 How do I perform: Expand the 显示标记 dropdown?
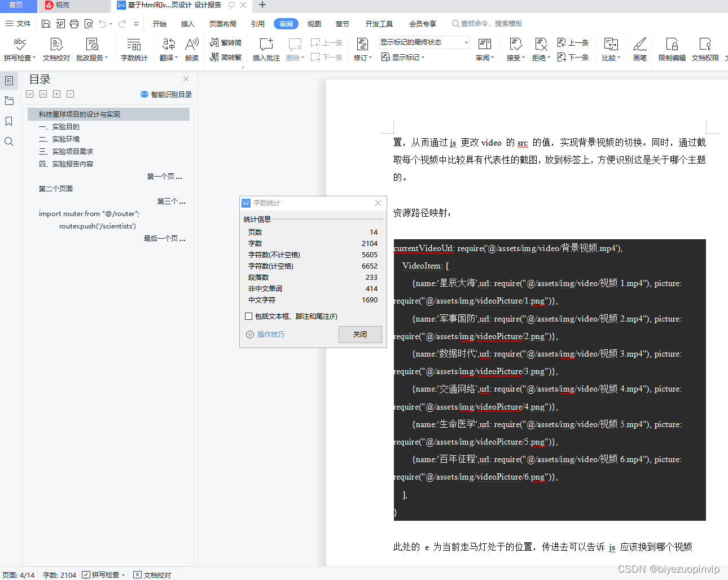[403, 58]
